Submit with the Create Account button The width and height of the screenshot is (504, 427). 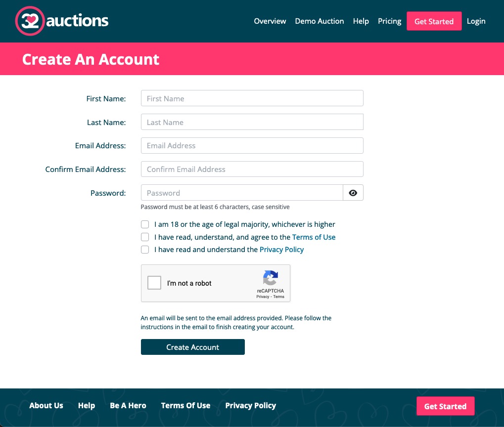[192, 347]
